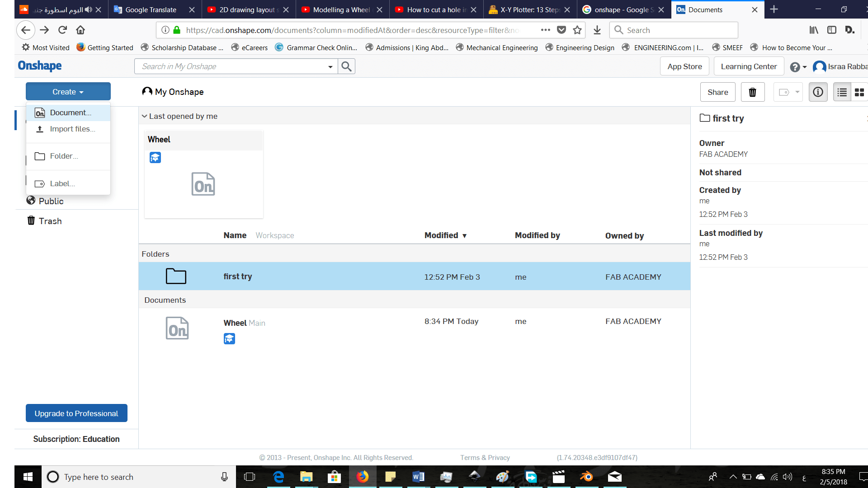Viewport: 868px width, 488px height.
Task: Switch to Modelling a Wheel tab
Action: tap(341, 9)
